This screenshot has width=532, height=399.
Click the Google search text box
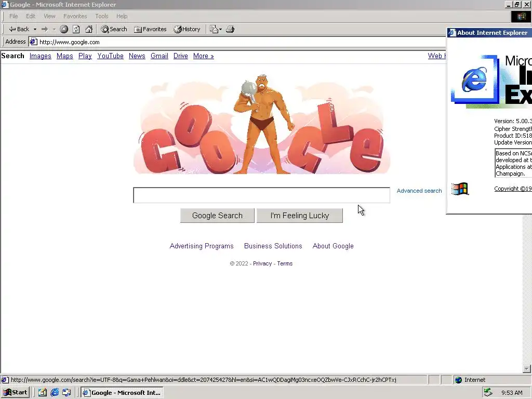click(262, 195)
